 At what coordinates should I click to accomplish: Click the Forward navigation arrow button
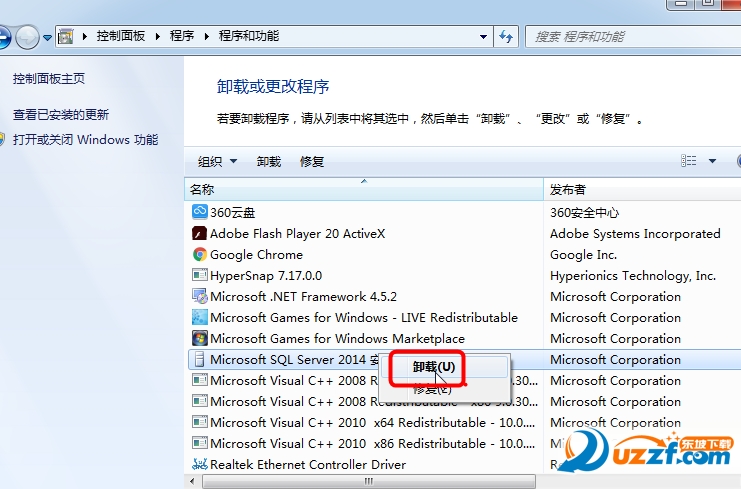tap(27, 37)
